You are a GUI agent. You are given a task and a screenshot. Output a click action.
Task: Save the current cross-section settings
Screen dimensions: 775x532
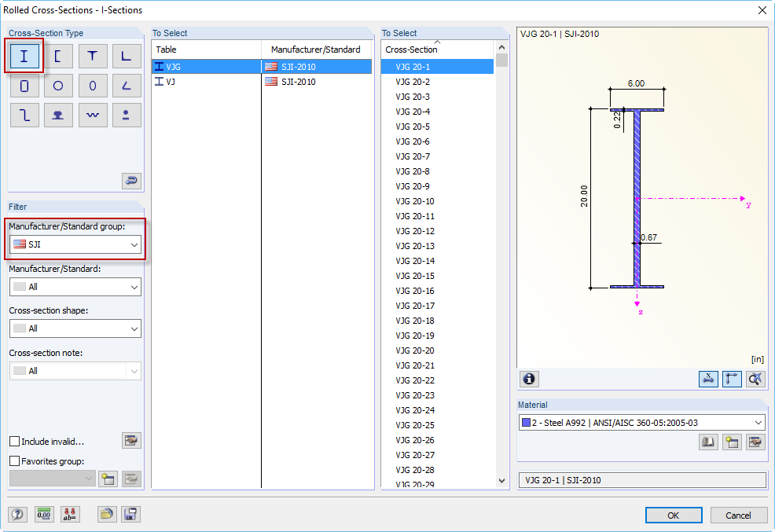tap(130, 514)
